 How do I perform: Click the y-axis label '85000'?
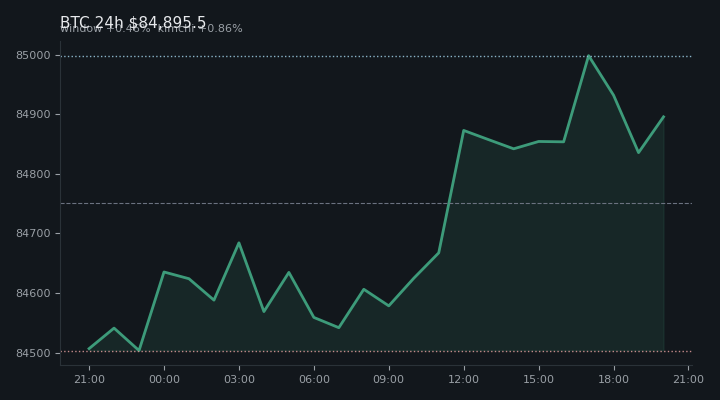pos(33,56)
